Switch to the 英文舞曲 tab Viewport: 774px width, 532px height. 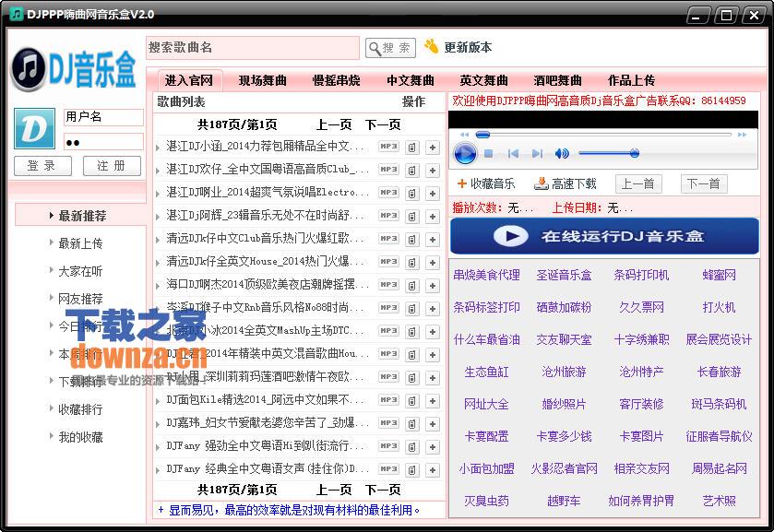pyautogui.click(x=483, y=80)
